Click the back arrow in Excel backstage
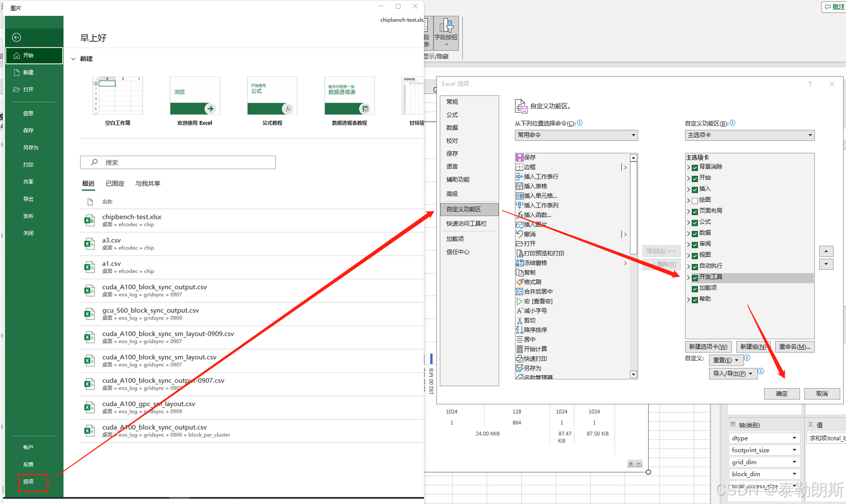The height and width of the screenshot is (504, 846). click(16, 37)
